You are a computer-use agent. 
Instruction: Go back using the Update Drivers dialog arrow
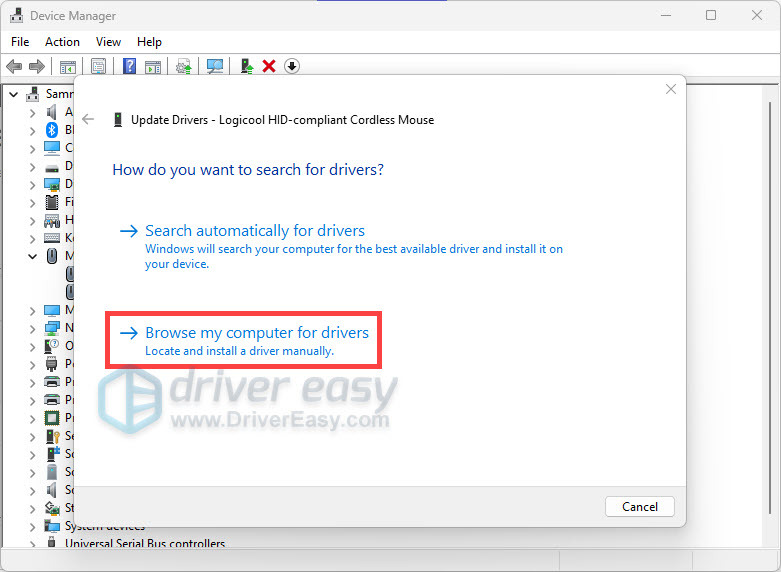coord(88,120)
